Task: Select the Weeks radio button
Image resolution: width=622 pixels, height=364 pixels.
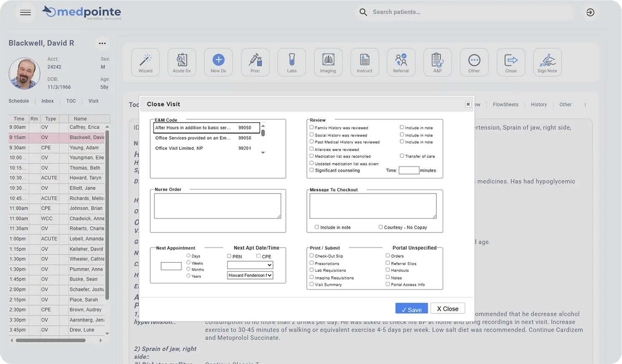Action: pos(188,263)
